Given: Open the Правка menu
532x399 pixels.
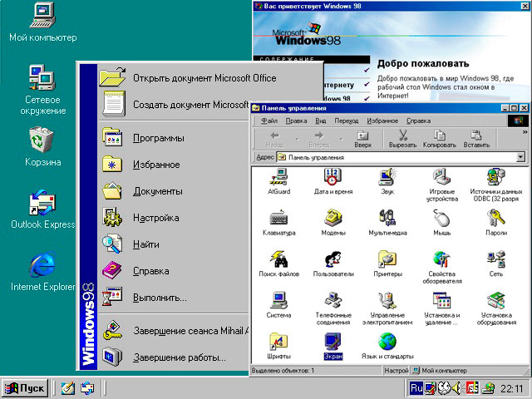Looking at the screenshot, I should (x=296, y=121).
